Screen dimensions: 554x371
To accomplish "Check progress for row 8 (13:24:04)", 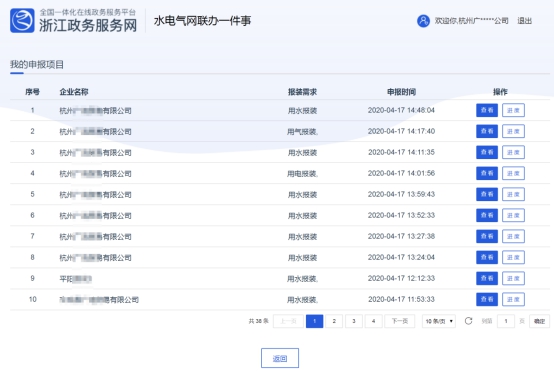I will tap(513, 257).
